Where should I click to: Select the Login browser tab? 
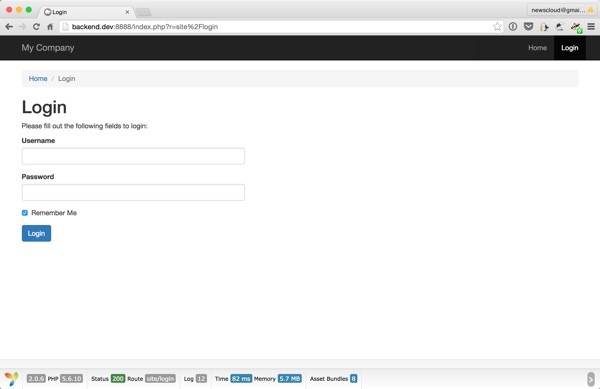(86, 12)
